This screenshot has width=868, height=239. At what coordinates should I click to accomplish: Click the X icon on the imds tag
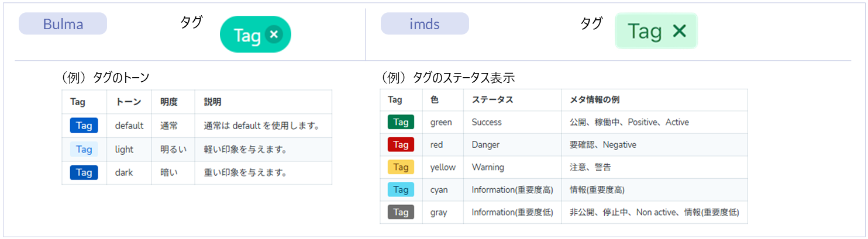(x=679, y=32)
